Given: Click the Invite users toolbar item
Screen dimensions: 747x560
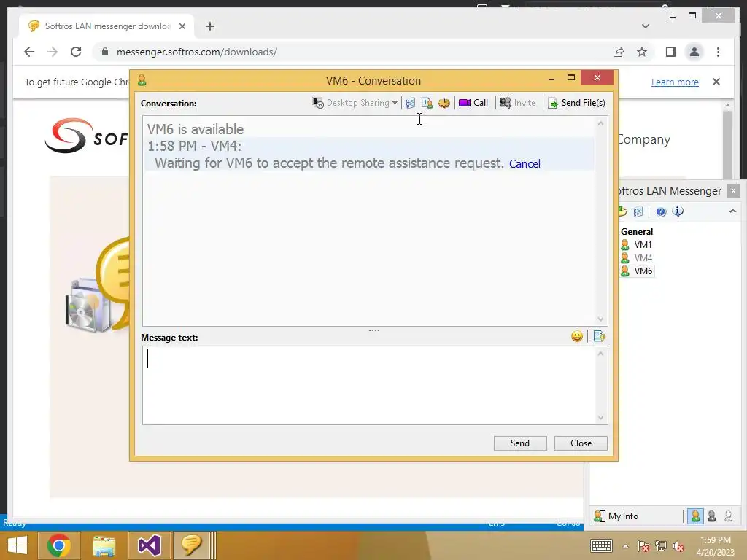Looking at the screenshot, I should (x=517, y=103).
